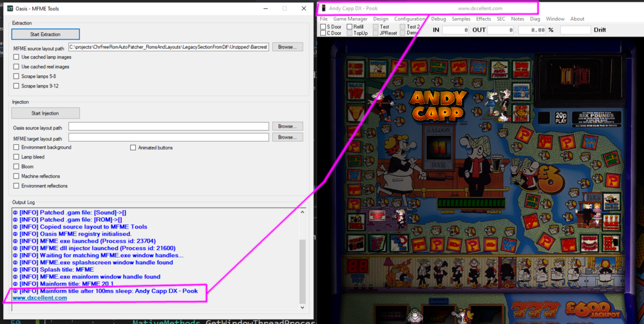Click the number 11 saloon display
Image resolution: width=644 pixels, height=324 pixels.
pyautogui.click(x=438, y=149)
